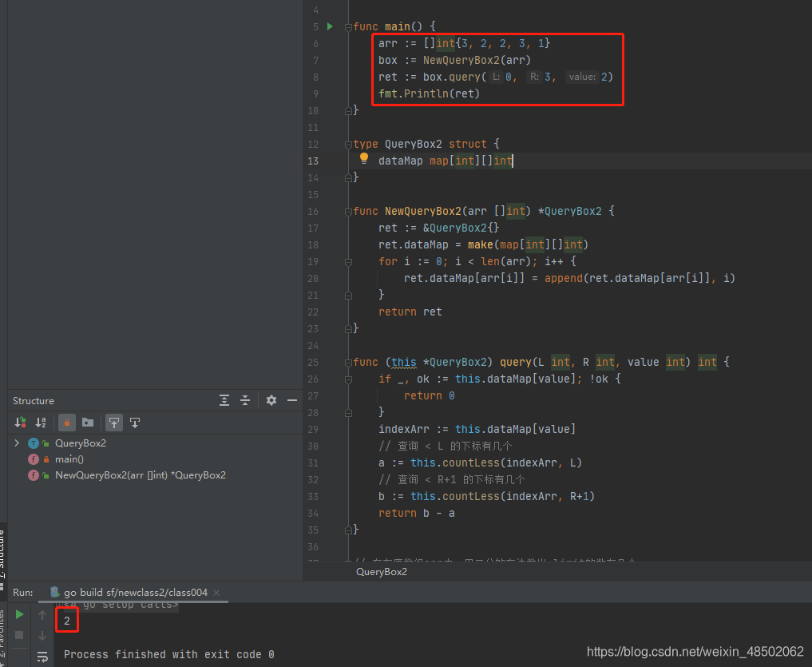Click 'return b - a' on line 34

coord(416,513)
